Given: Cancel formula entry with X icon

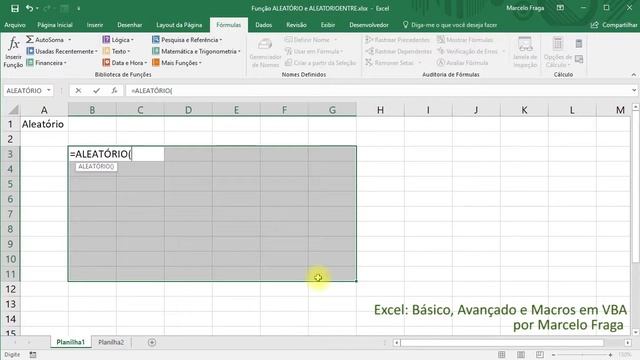Looking at the screenshot, I should click(78, 91).
